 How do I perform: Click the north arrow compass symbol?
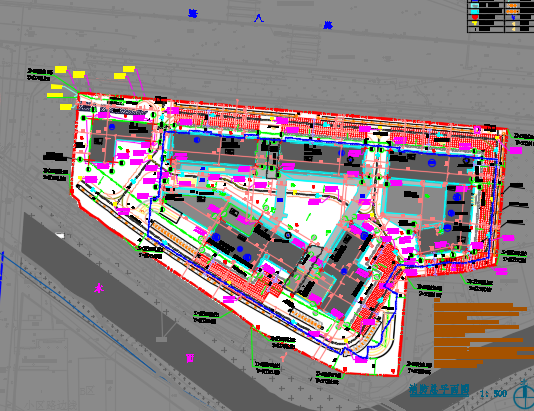(524, 395)
